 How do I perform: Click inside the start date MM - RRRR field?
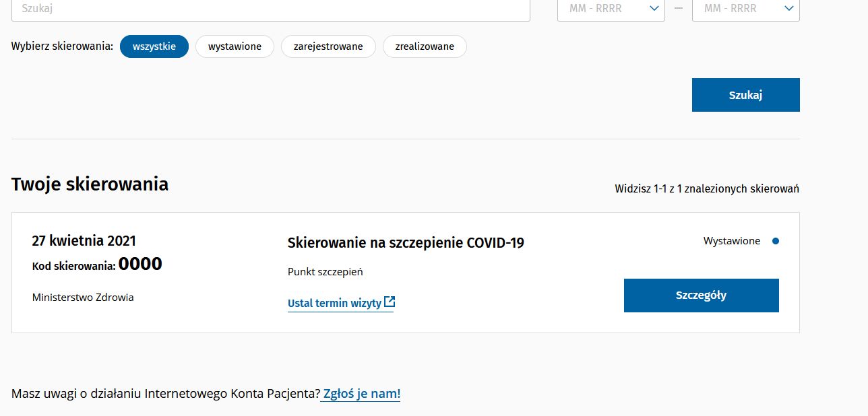(x=596, y=9)
